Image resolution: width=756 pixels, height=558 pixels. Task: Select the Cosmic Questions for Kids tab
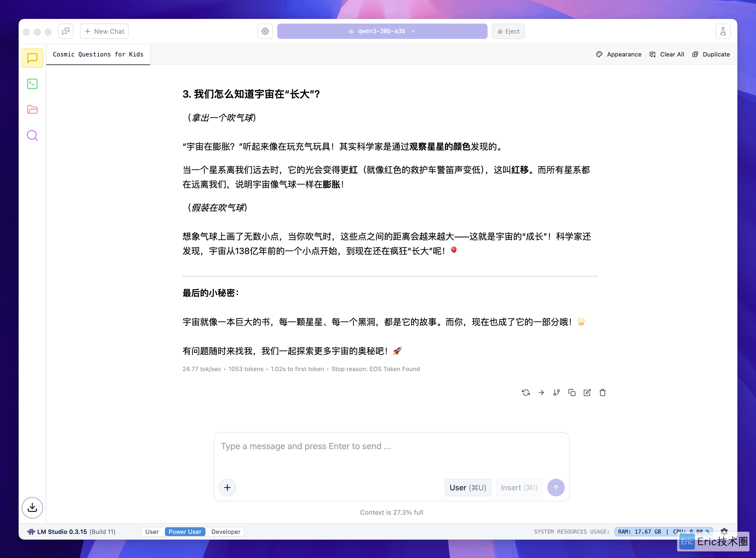pos(98,54)
